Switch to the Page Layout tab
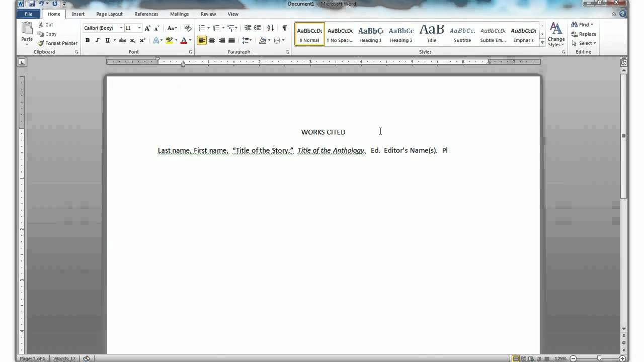This screenshot has height=362, width=644. coord(109,14)
